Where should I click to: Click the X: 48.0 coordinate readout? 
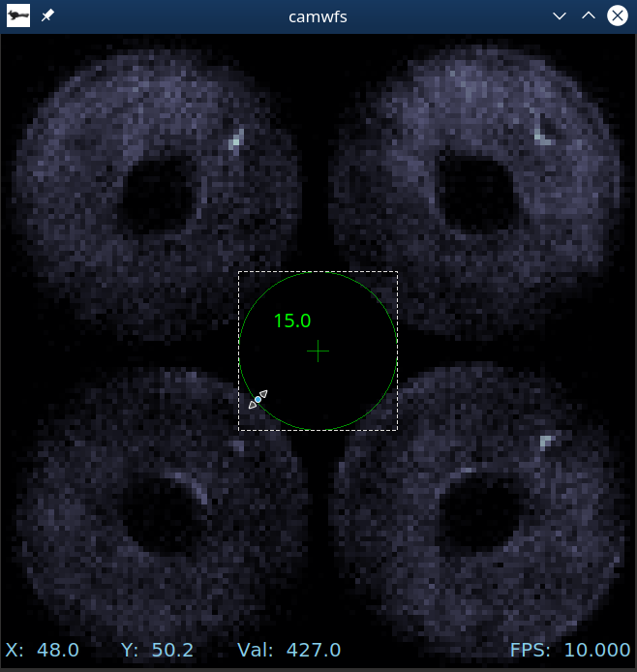coord(42,650)
